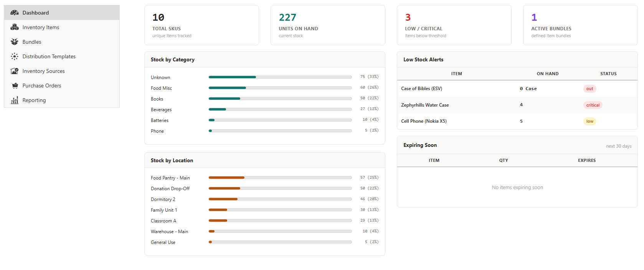
Task: Click the Donation Drop-Off location bar
Action: 280,188
